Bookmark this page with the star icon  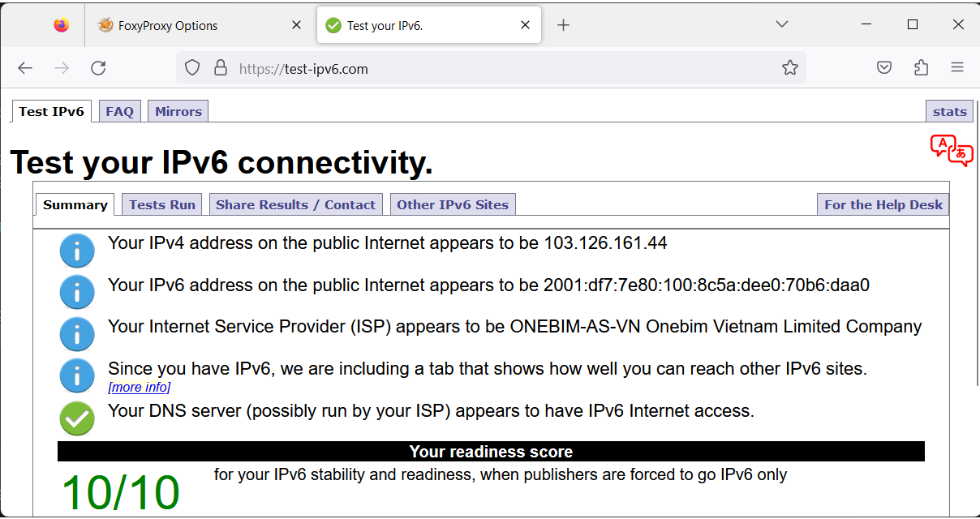point(789,67)
